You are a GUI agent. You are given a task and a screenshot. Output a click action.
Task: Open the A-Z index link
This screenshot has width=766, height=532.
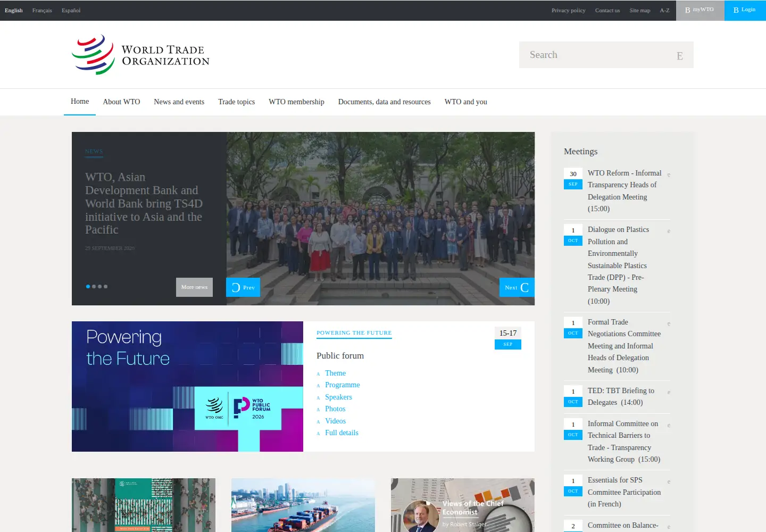point(664,10)
